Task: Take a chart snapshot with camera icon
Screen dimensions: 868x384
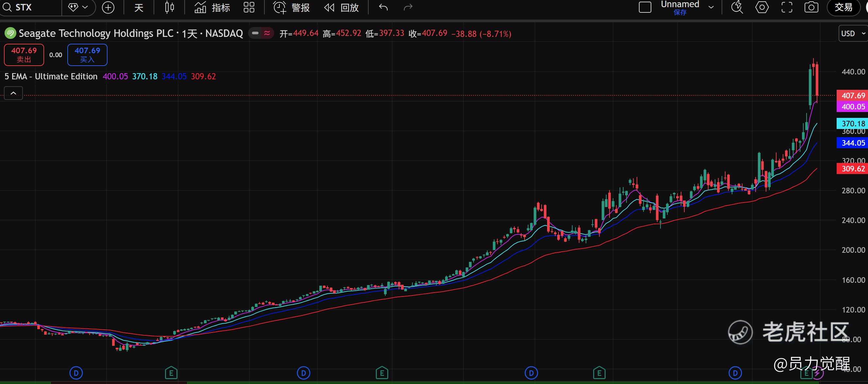Action: (811, 8)
